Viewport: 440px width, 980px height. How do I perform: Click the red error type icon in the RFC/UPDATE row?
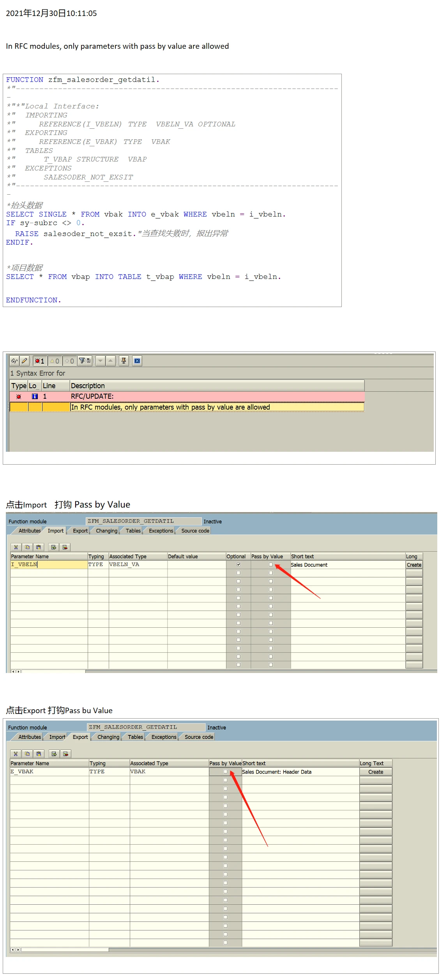point(19,396)
